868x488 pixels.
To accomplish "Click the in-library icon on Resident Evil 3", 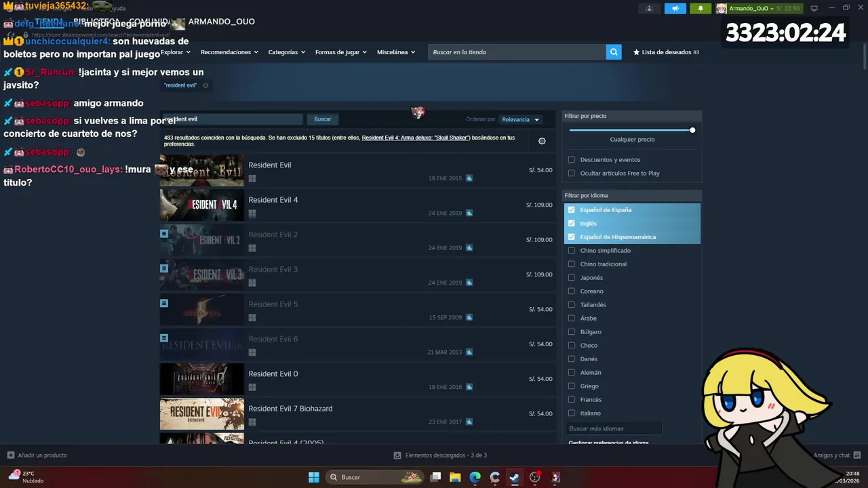I will pos(164,268).
